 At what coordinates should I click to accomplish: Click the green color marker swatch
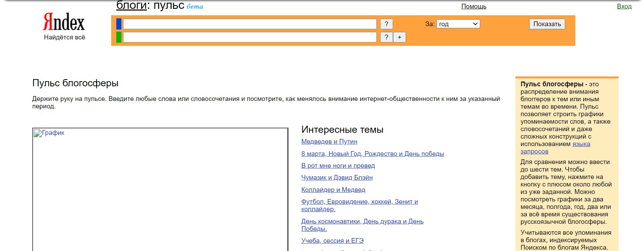pyautogui.click(x=119, y=37)
